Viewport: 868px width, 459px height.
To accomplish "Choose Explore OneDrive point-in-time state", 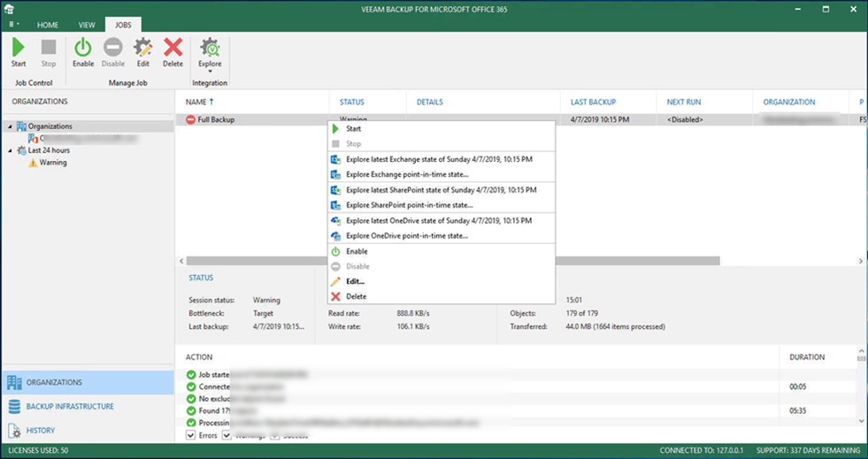I will pyautogui.click(x=442, y=235).
